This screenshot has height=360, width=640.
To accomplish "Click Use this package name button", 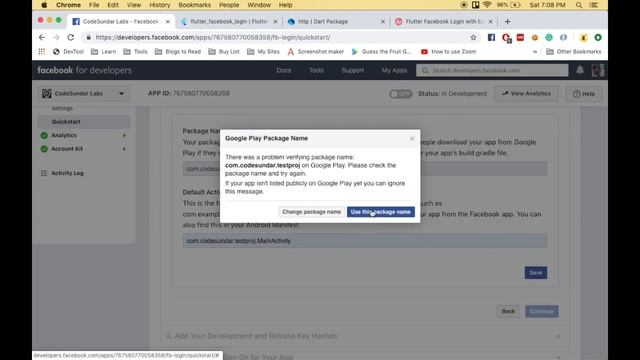I will 380,212.
